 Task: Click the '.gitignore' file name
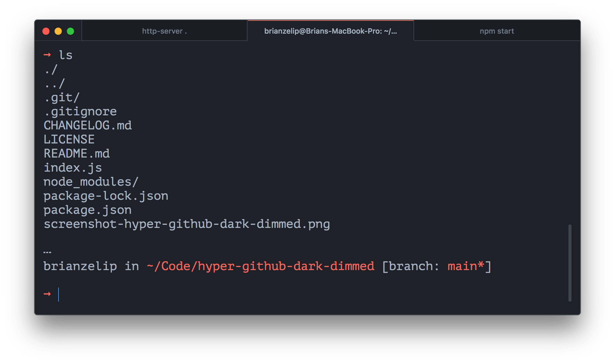(x=80, y=112)
